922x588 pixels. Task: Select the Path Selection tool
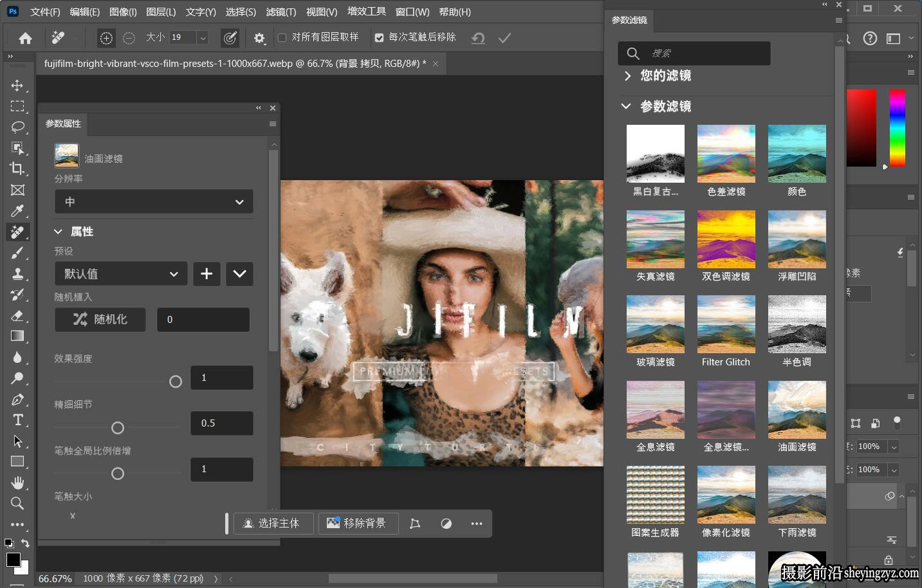pos(17,441)
